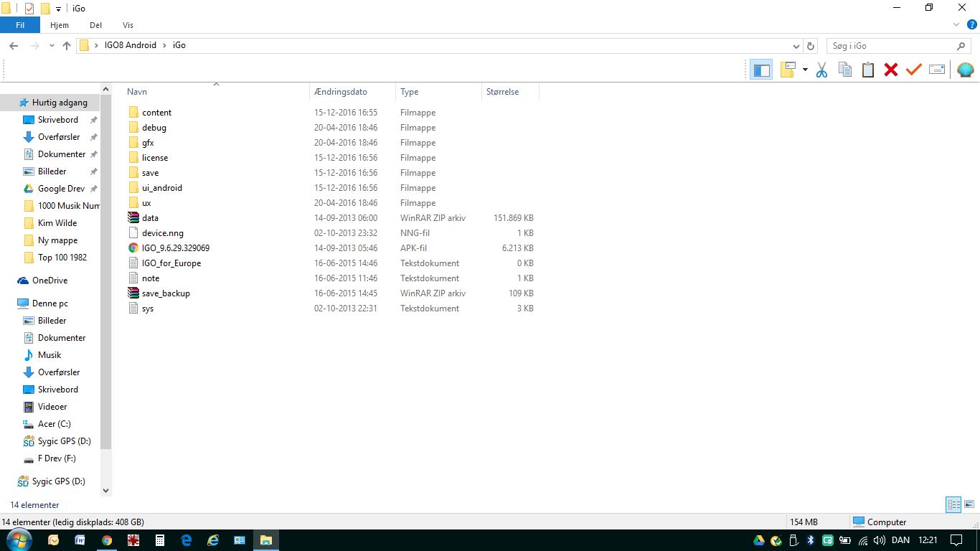Open recent locations dropdown beside navigation arrows
This screenshot has width=980, height=551.
pyautogui.click(x=52, y=45)
